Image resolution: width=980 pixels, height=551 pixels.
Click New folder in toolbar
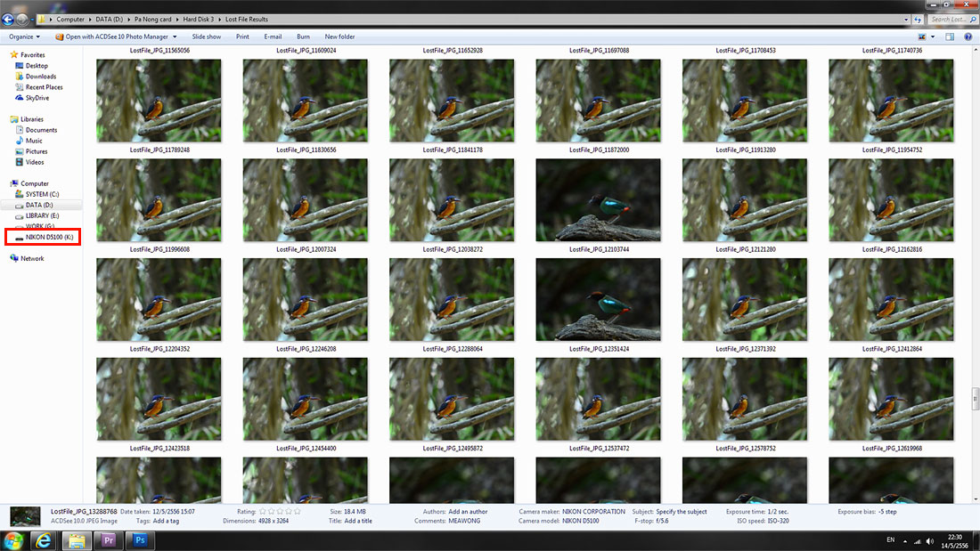[339, 36]
